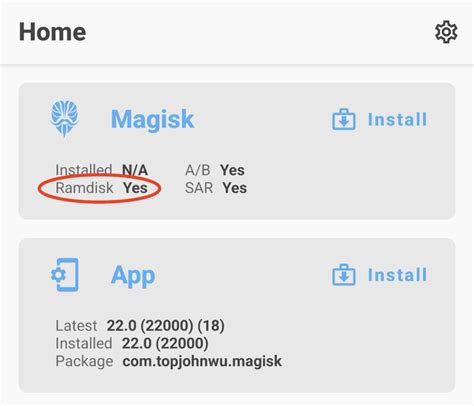Tap Install text in Magisk card
Viewport: 474px width, 406px height.
coord(397,119)
